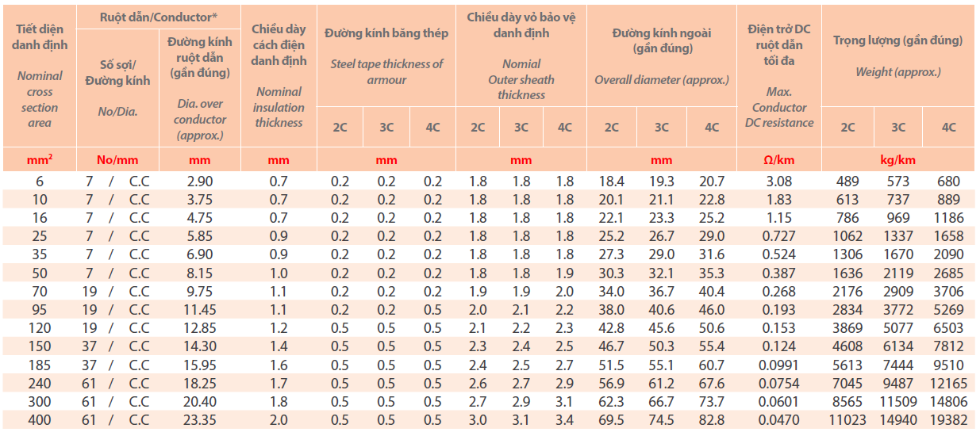Click the conductor diameter value 18.25
The image size is (980, 432).
pos(198,382)
